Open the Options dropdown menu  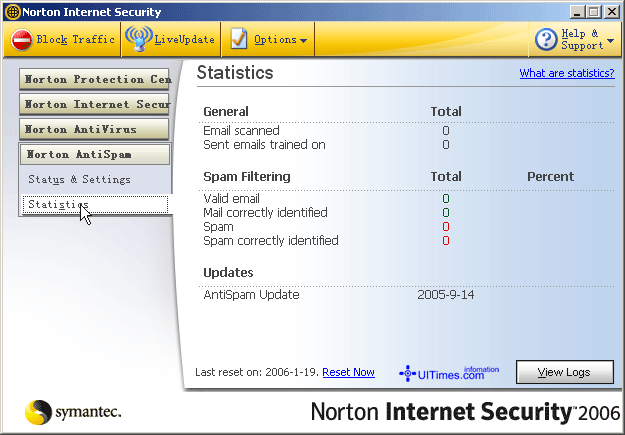click(x=269, y=39)
